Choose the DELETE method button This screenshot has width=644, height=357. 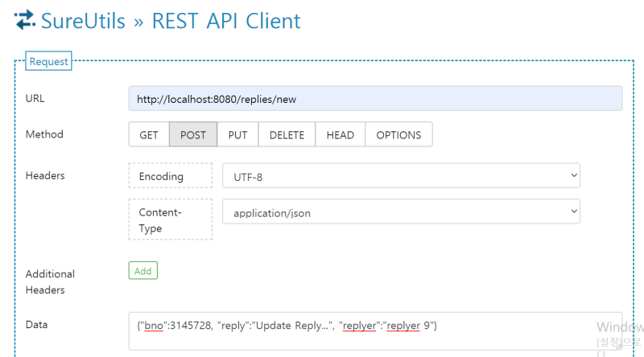287,135
